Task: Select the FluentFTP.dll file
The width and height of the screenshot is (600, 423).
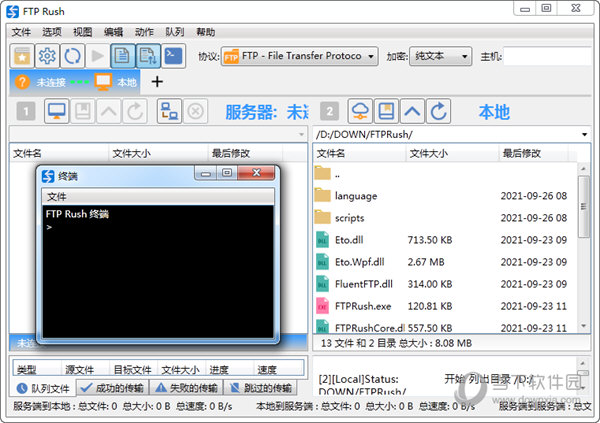Action: [x=445, y=284]
